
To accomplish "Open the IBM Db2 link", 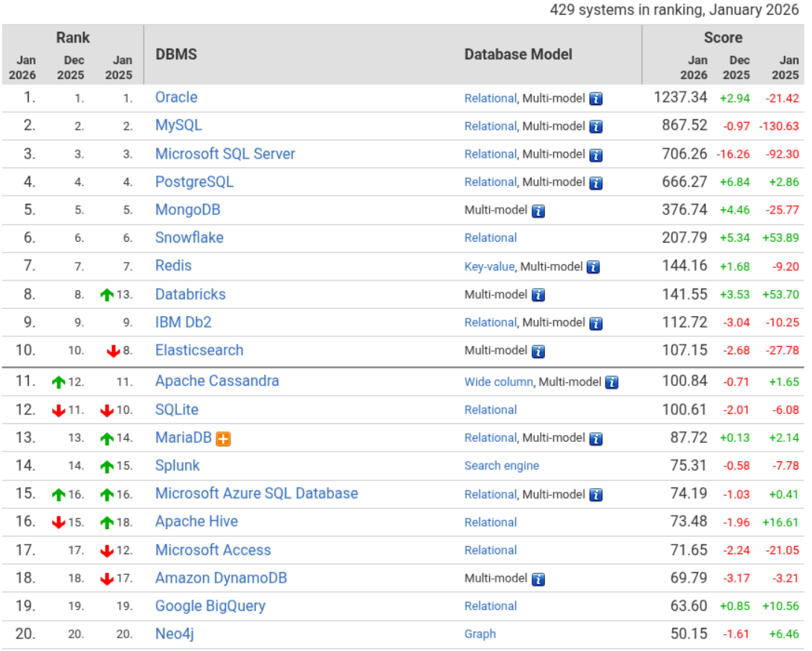I will point(184,322).
